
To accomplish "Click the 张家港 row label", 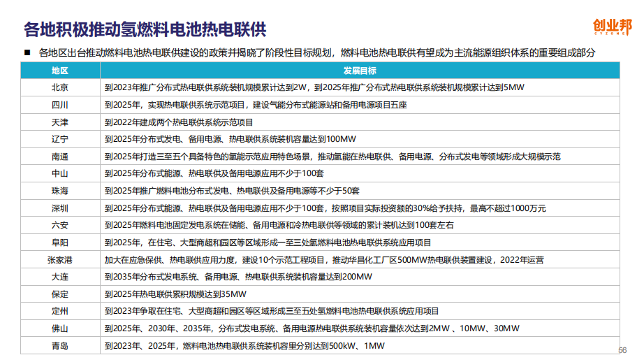I will click(x=60, y=260).
